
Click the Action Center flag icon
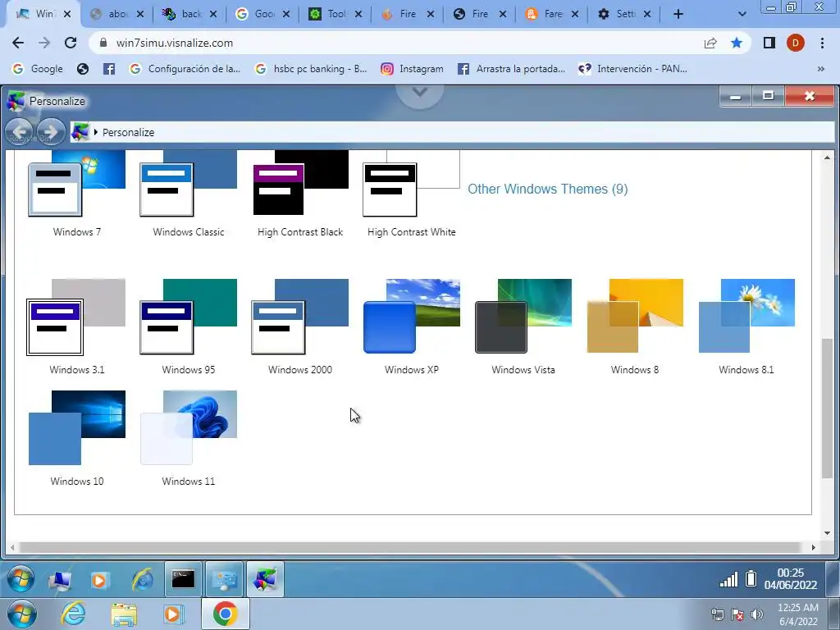[737, 614]
